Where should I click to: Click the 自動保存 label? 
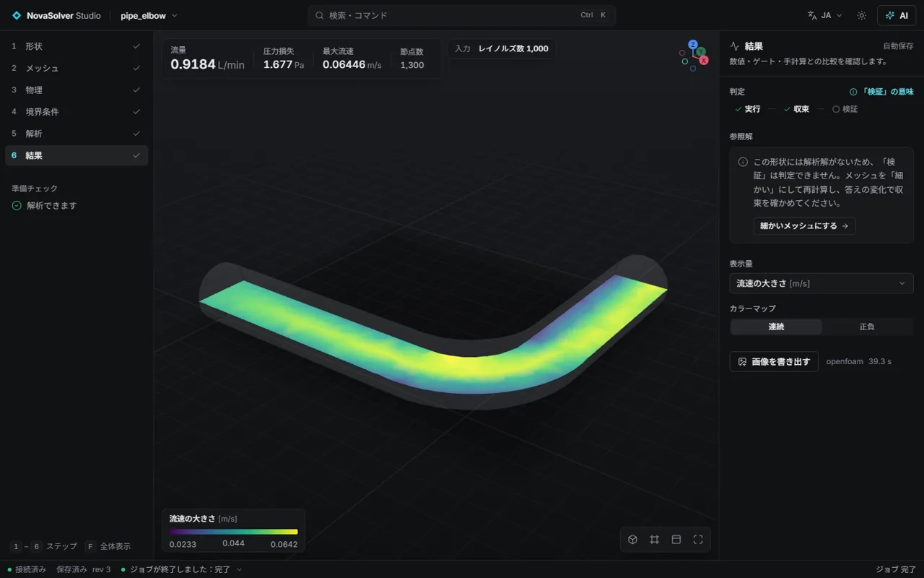(x=898, y=46)
